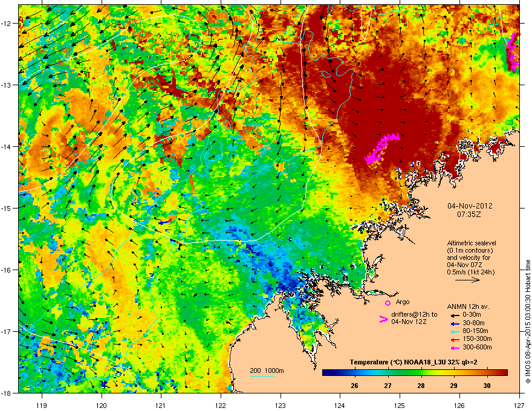Screen dimensions: 532x411
Task: Click the 'Argo' legend label
Action: [x=403, y=302]
